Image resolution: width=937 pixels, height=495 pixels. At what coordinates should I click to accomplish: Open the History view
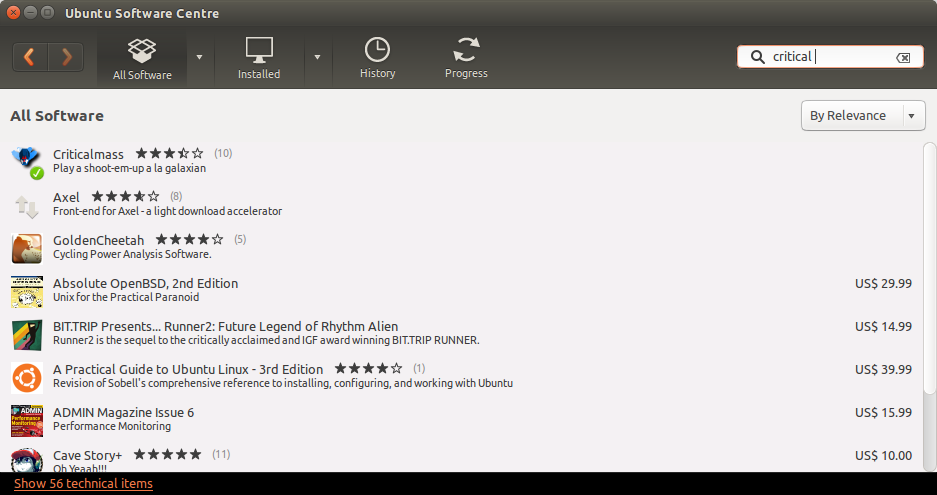point(377,58)
